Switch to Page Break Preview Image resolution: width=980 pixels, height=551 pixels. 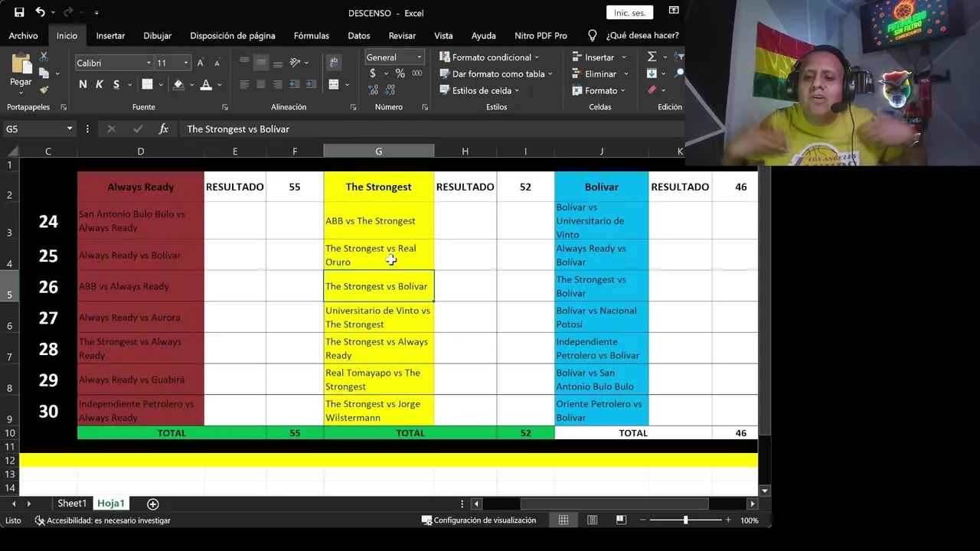tap(620, 520)
